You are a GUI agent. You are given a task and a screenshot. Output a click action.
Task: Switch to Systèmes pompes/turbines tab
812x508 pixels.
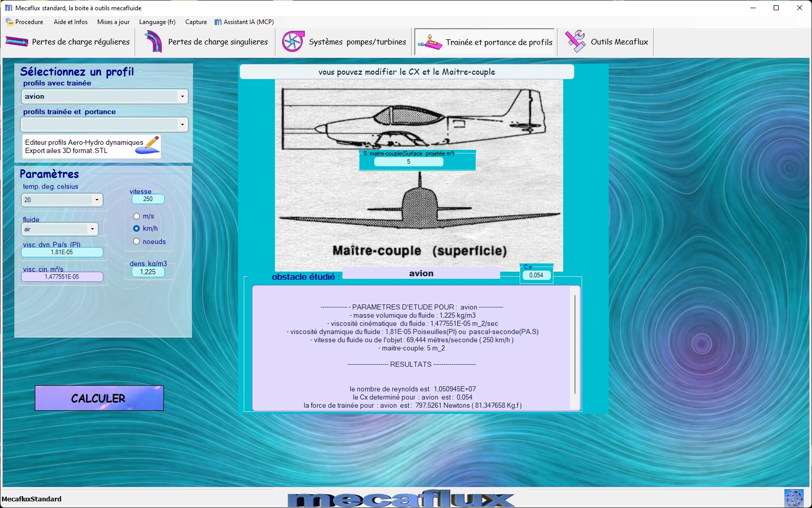click(x=344, y=42)
